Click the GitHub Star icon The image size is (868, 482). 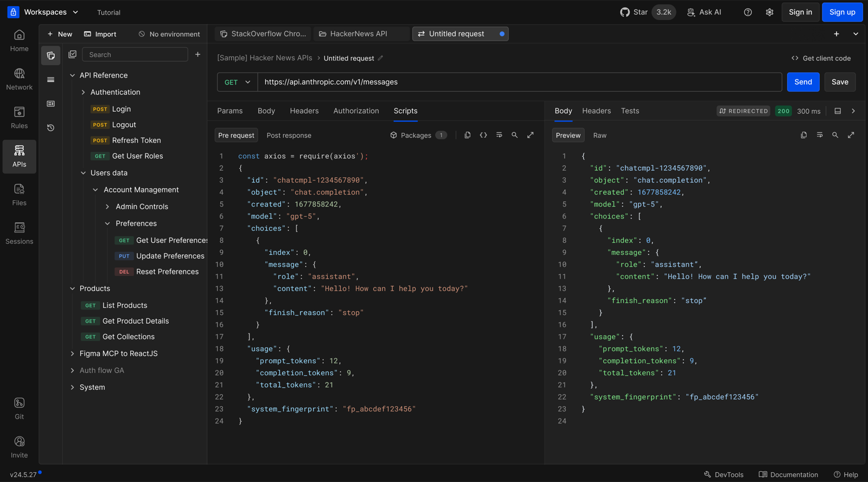pyautogui.click(x=625, y=12)
